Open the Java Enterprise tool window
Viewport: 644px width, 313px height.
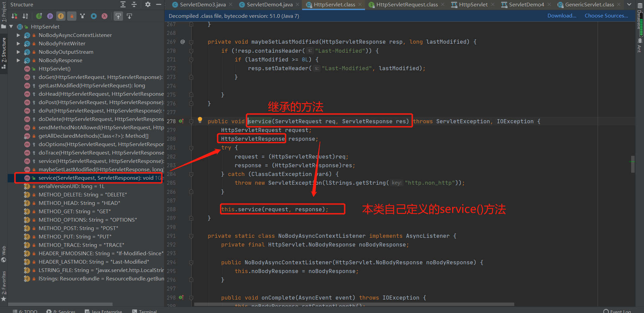click(x=104, y=311)
